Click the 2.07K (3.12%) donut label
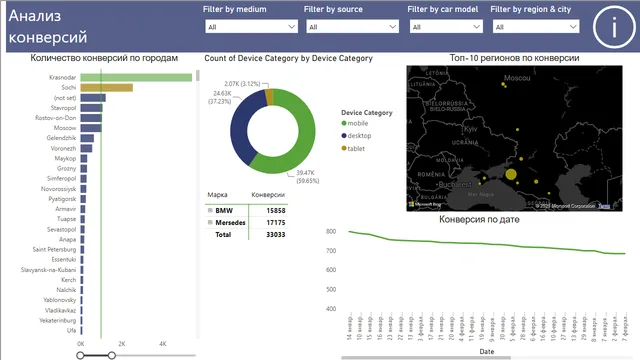Screen dimensions: 640x360 (242, 84)
